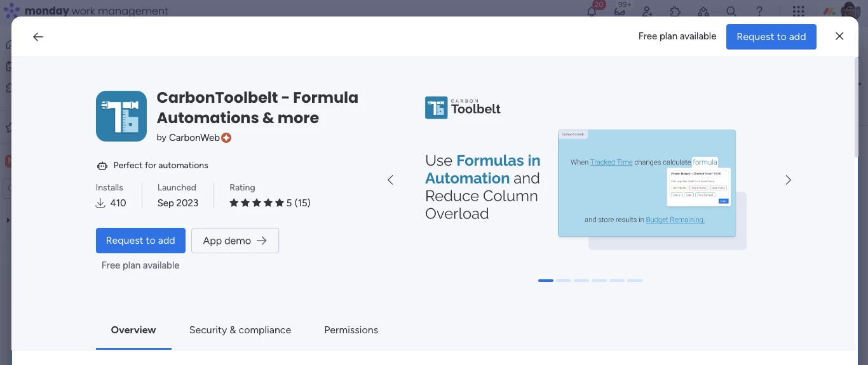Open the search magnifier icon

pyautogui.click(x=731, y=11)
